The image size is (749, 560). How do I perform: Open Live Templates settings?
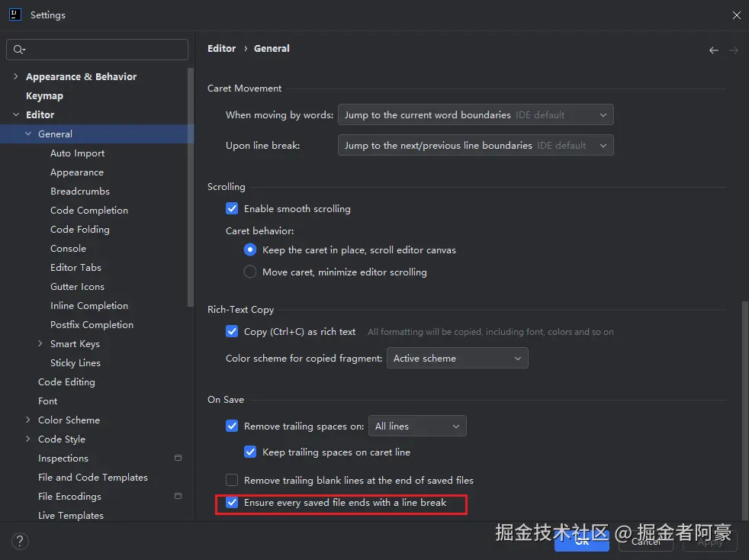coord(71,516)
